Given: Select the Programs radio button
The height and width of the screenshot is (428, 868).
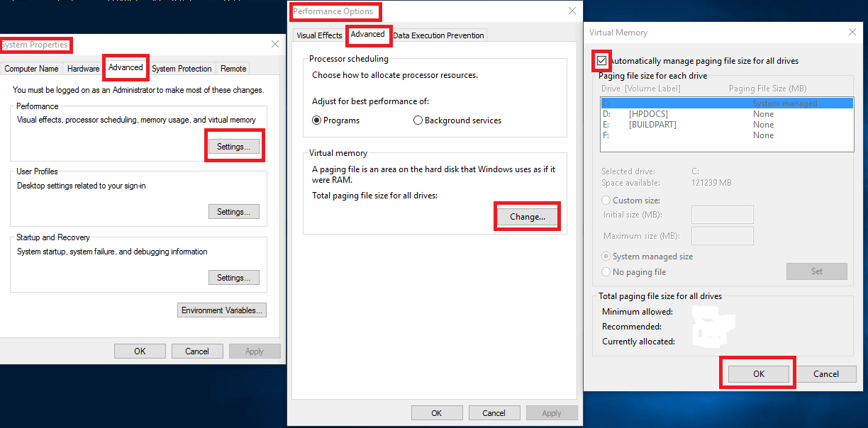Looking at the screenshot, I should (336, 120).
